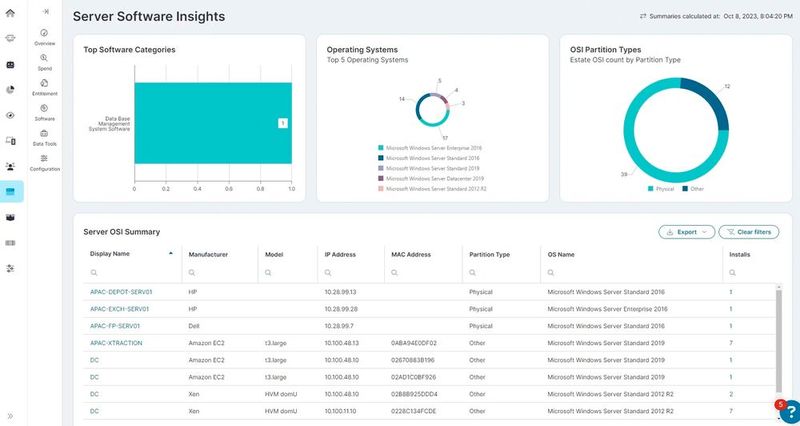The width and height of the screenshot is (800, 426).
Task: Toggle Windows Server Enterprise 2016 legend swatch
Action: pos(381,148)
